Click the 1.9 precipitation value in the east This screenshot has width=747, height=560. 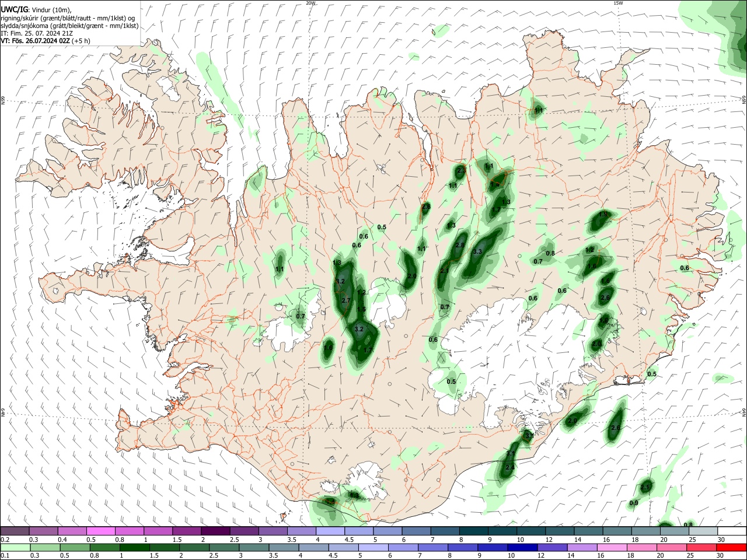(x=603, y=215)
